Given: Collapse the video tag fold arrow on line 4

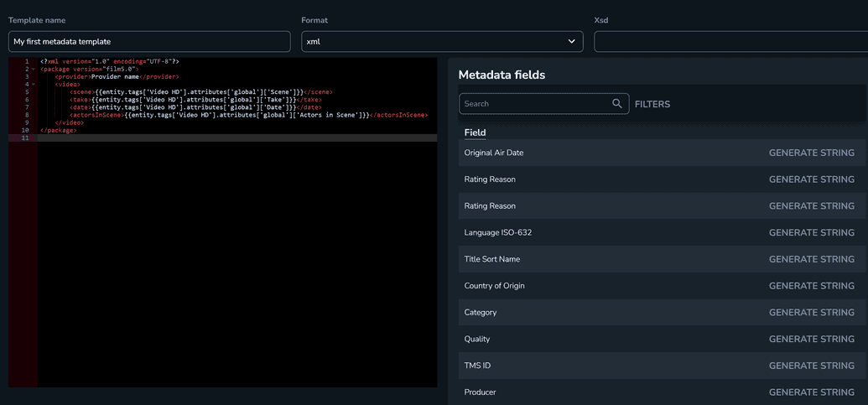Looking at the screenshot, I should point(34,85).
